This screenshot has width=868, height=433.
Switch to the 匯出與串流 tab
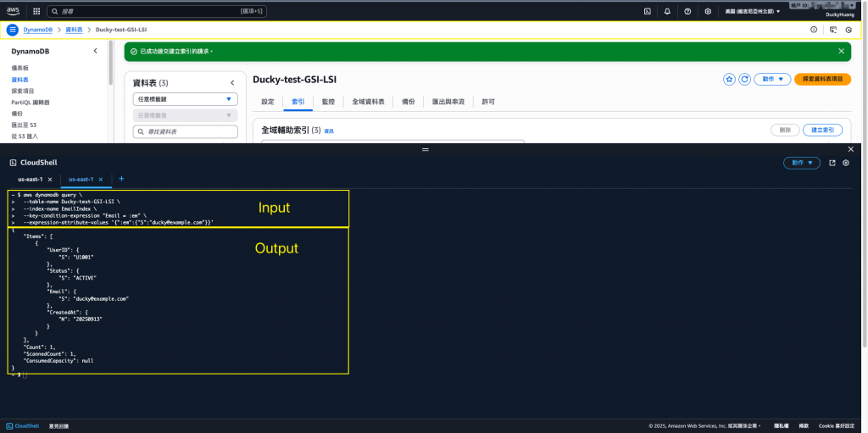click(x=448, y=102)
